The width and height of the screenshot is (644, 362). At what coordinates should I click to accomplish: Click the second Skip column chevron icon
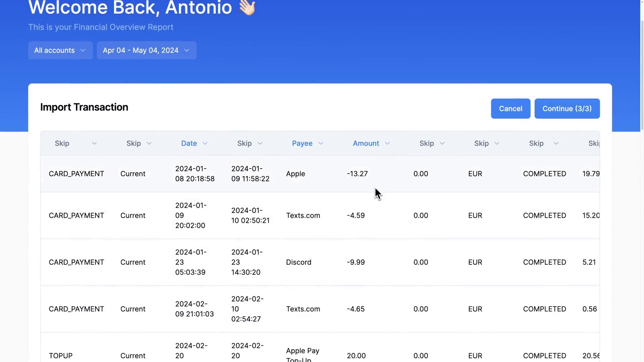click(x=150, y=143)
